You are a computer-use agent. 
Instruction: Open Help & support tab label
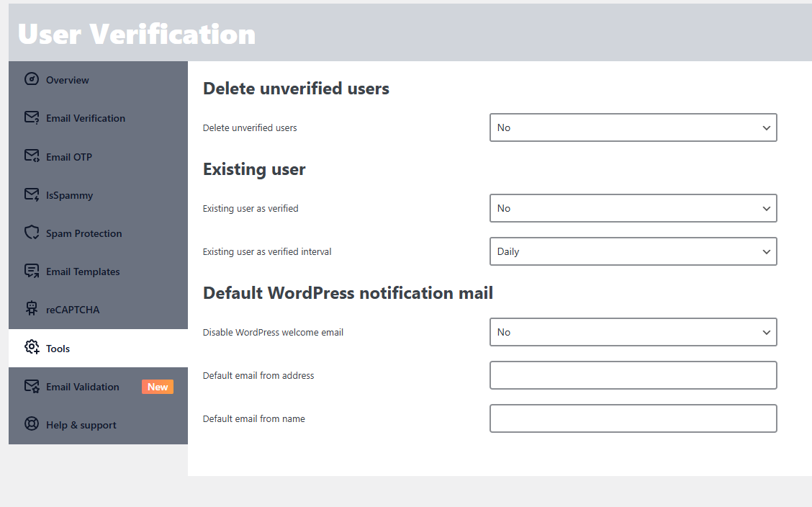tap(81, 425)
